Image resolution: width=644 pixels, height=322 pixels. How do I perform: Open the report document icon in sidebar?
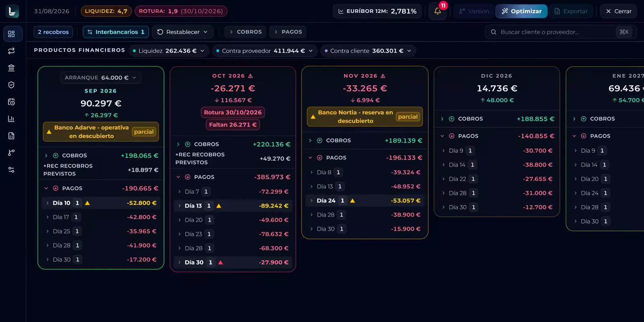(11, 136)
